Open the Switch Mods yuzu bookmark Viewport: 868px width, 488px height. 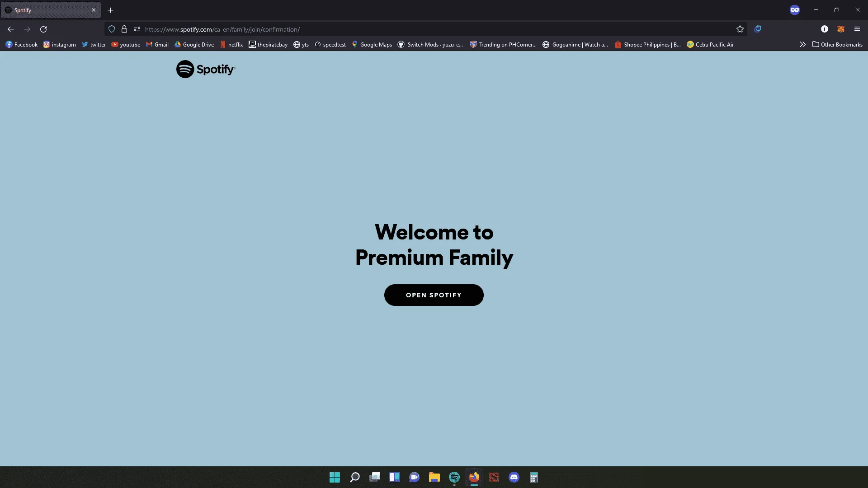pyautogui.click(x=430, y=45)
